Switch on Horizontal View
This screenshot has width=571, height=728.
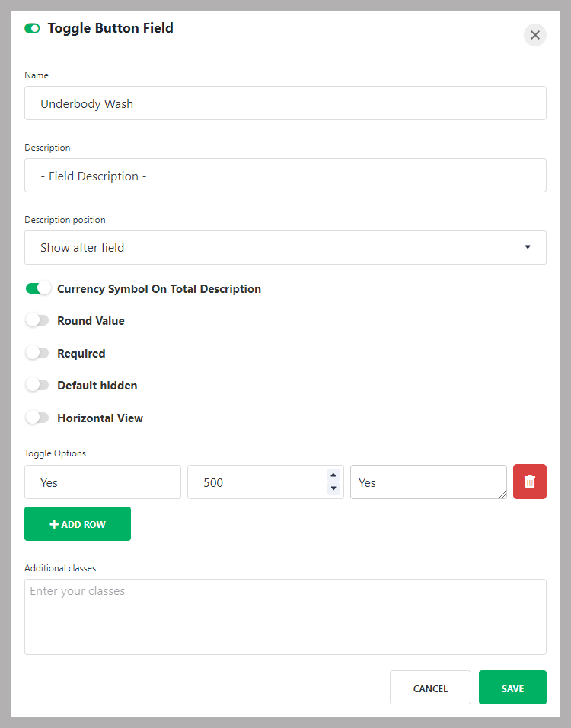(37, 418)
